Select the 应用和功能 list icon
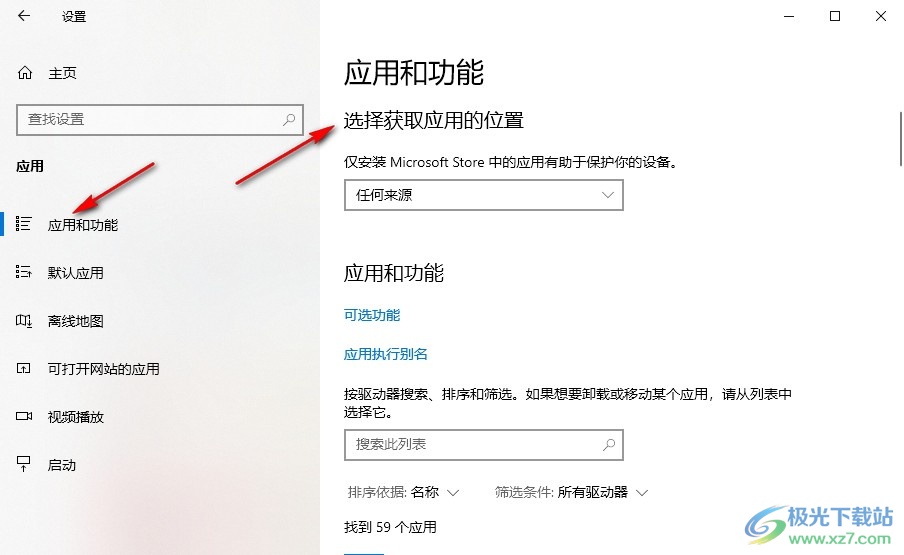 (x=24, y=224)
